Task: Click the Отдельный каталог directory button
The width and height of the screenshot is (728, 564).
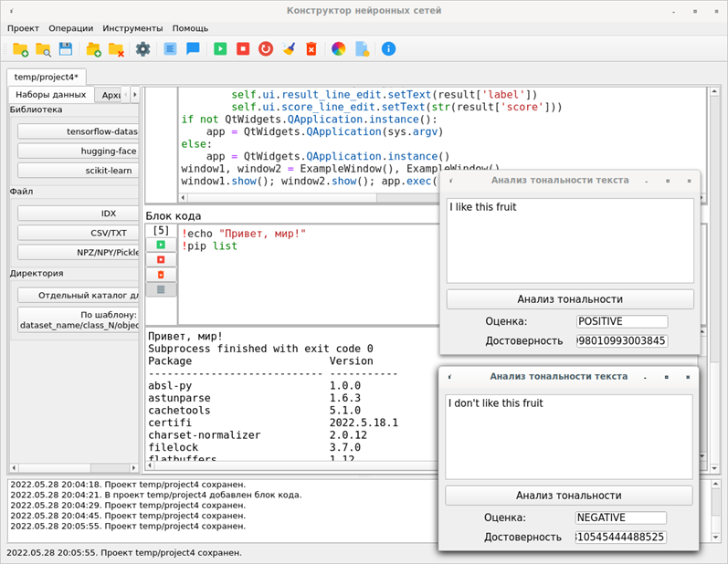Action: pyautogui.click(x=78, y=295)
